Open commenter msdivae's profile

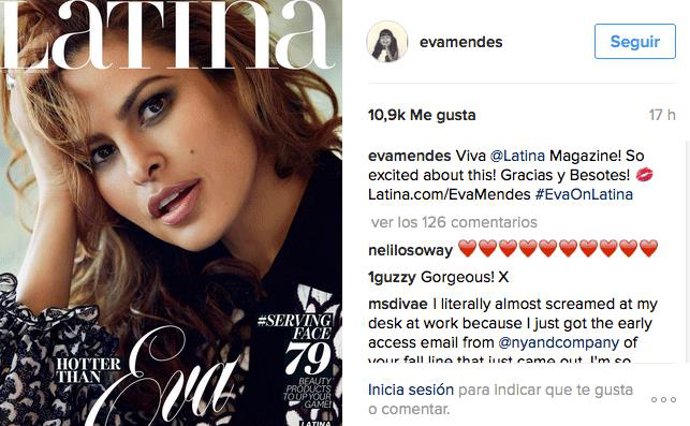click(397, 304)
